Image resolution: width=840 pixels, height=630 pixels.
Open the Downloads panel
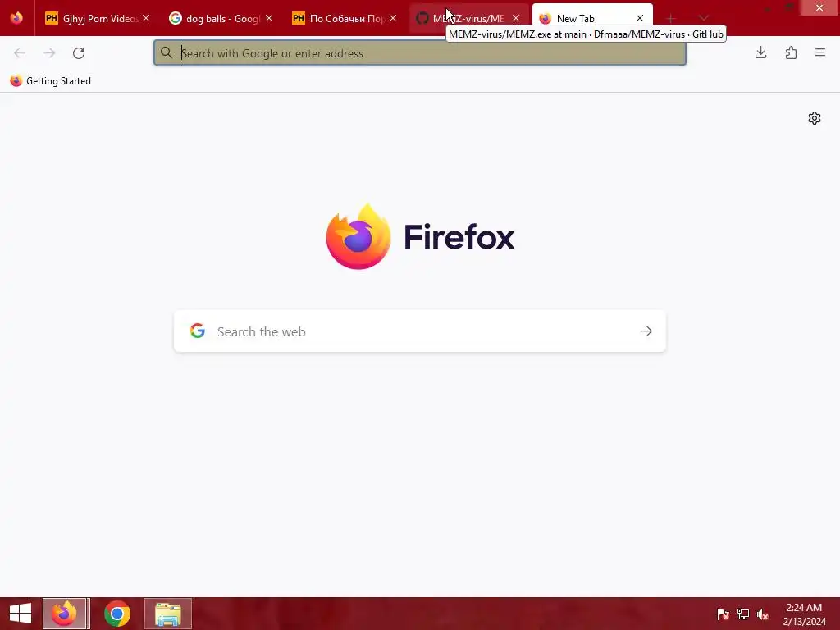[760, 52]
